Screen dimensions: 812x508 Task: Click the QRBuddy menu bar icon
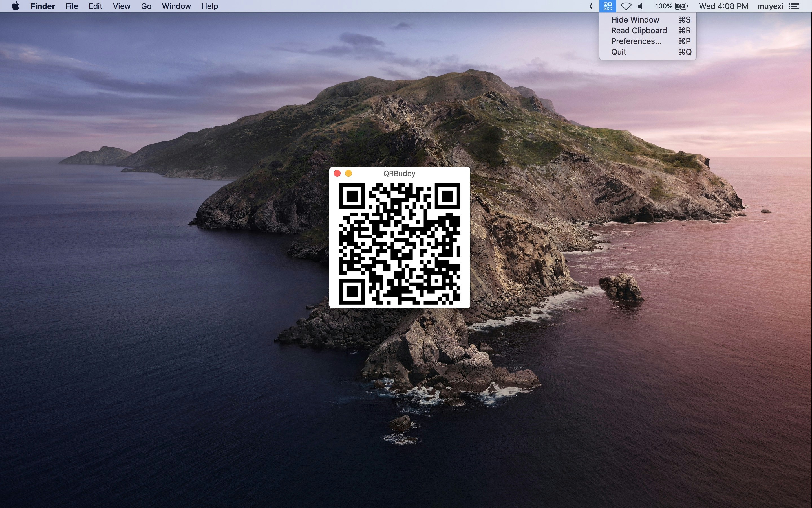(x=608, y=6)
